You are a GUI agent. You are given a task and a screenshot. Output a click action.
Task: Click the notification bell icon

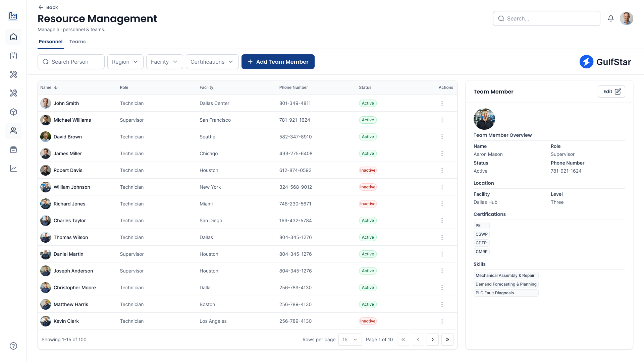coord(611,18)
